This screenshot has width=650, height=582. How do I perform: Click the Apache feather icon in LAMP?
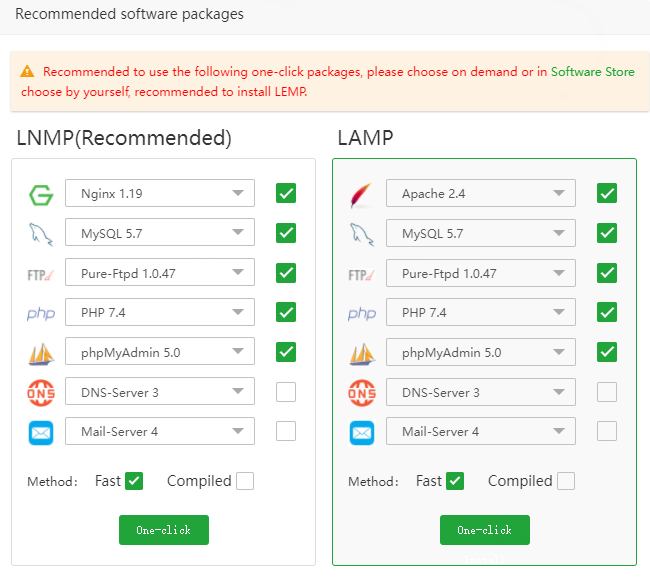[x=361, y=194]
